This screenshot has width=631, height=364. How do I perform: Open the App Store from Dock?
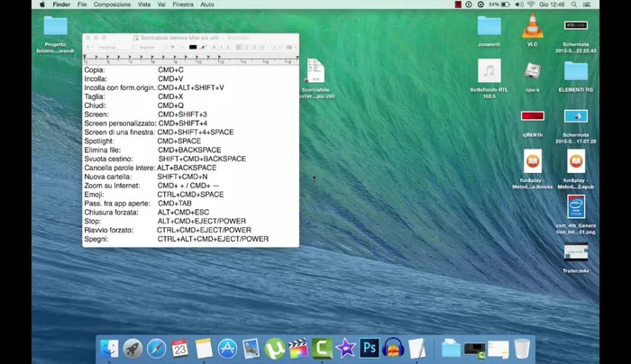[226, 348]
